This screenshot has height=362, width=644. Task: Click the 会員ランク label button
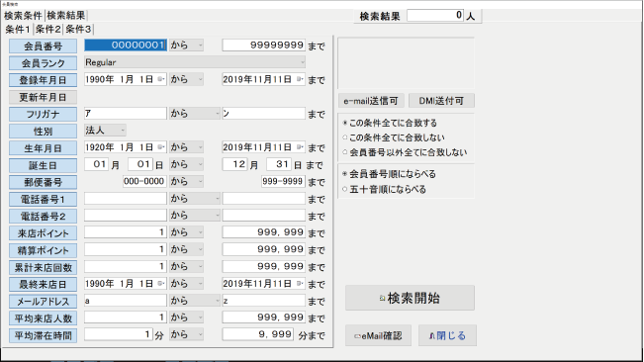coord(44,63)
